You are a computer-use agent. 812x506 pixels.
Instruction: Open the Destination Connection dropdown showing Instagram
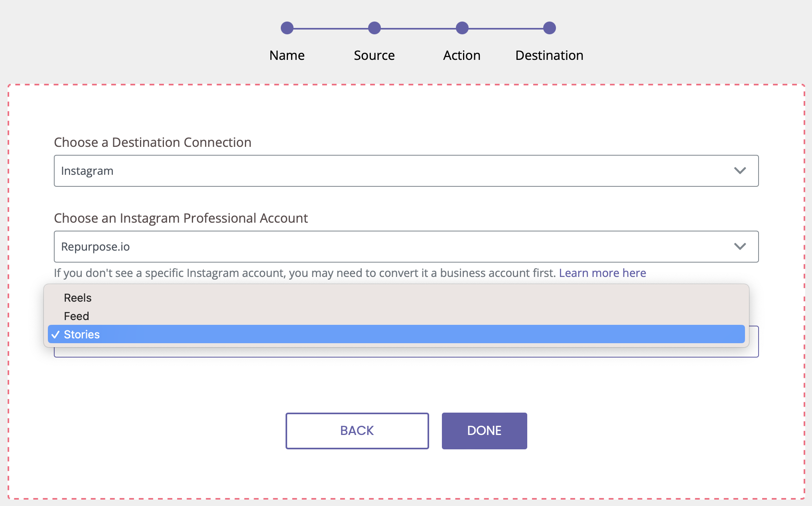(x=406, y=171)
